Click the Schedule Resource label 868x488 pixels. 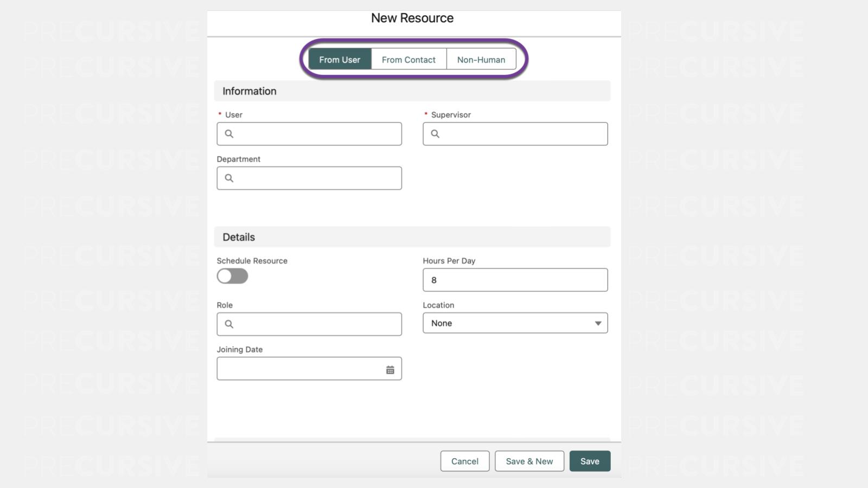click(252, 261)
